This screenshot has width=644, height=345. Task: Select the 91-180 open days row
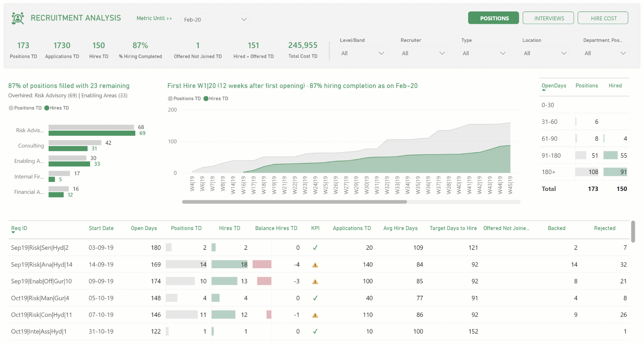point(584,155)
